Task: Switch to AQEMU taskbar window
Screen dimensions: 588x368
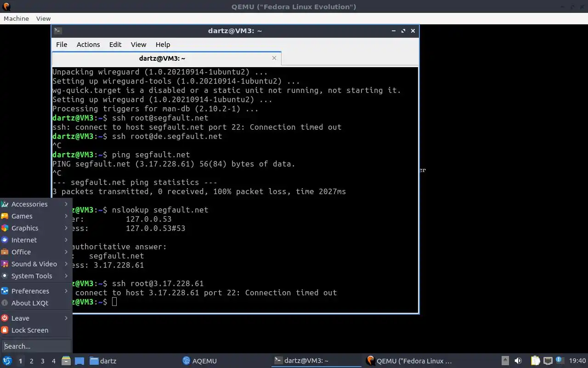Action: pyautogui.click(x=225, y=361)
